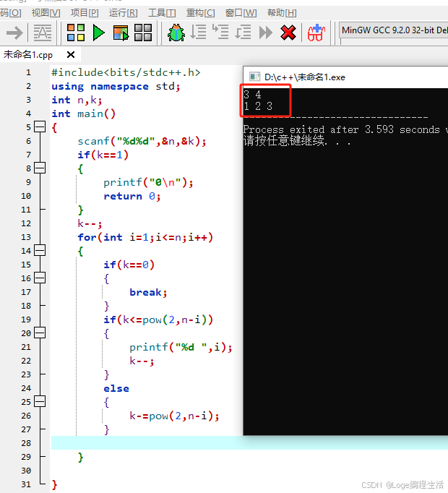Click the rebuild all gray squares icon
This screenshot has height=493, width=448.
click(143, 33)
